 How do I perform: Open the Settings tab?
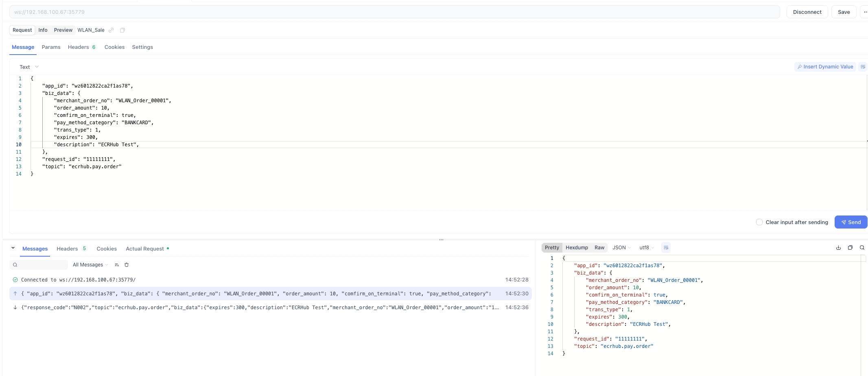[142, 47]
